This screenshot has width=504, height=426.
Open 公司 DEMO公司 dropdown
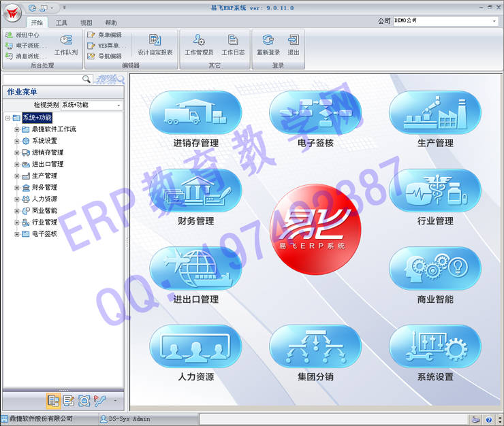(x=446, y=21)
